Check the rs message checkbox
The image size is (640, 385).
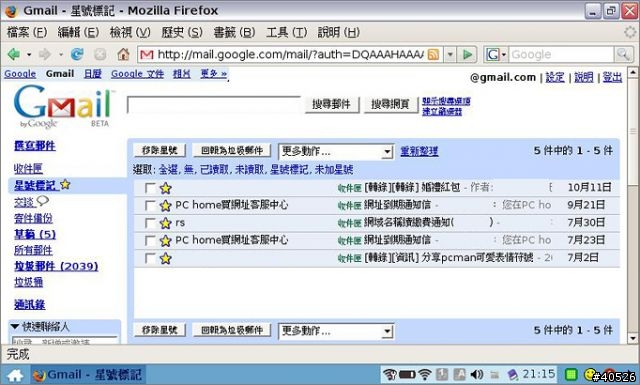tap(150, 223)
